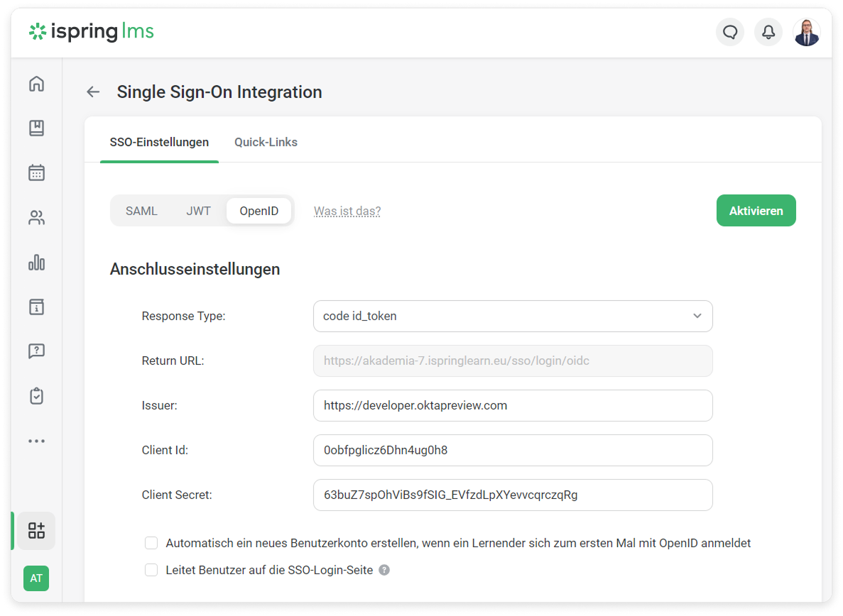Open the chat messages icon
The width and height of the screenshot is (843, 616).
(729, 33)
